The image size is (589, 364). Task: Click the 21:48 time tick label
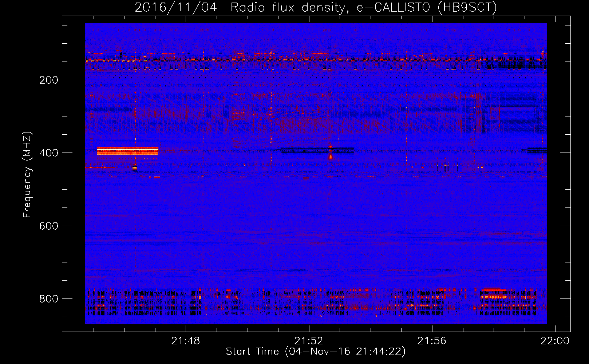[186, 341]
